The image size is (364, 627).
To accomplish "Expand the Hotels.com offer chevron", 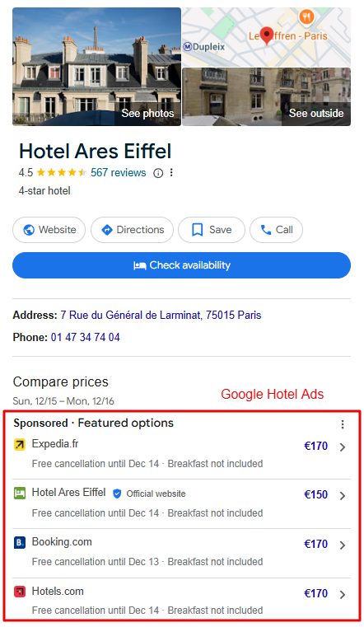I will 343,595.
